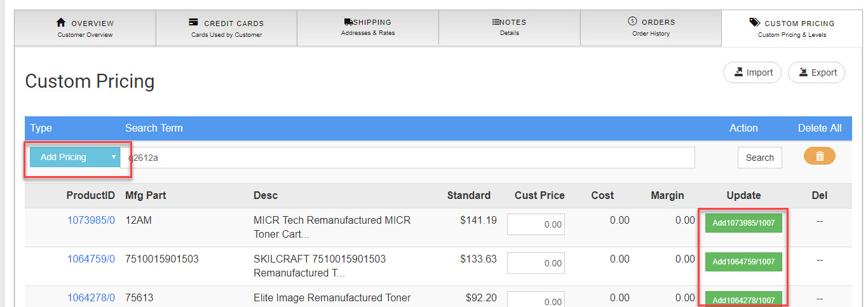Click Cust Price field for SKILCRAFT item

point(536,263)
